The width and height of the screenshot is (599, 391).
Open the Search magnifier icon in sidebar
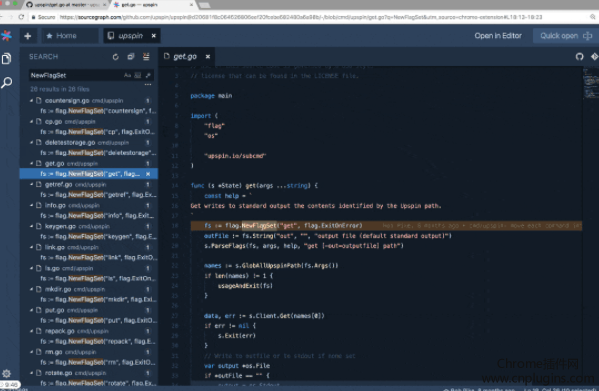[x=6, y=82]
